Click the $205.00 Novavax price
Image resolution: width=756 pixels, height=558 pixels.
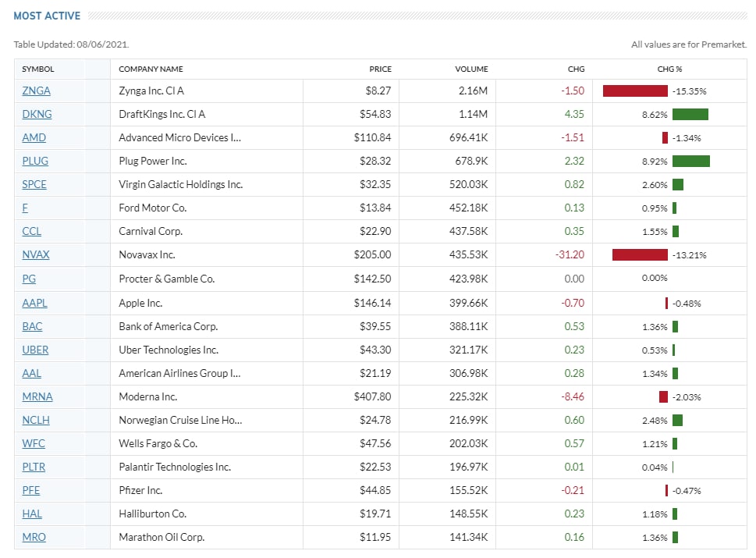point(373,254)
